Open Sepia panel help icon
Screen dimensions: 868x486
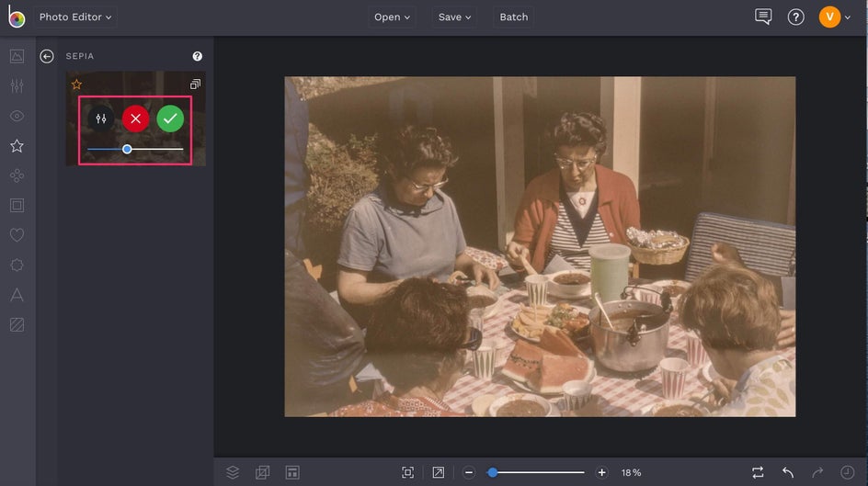tap(197, 56)
